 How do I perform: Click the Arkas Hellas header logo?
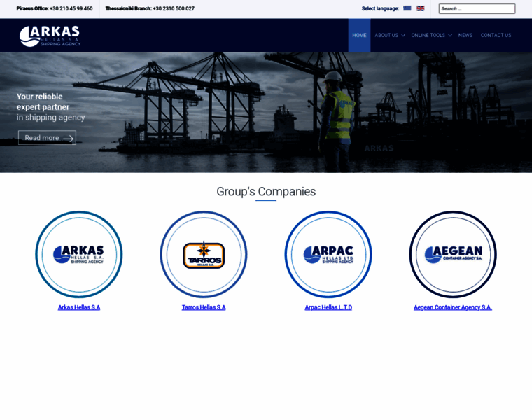[50, 36]
